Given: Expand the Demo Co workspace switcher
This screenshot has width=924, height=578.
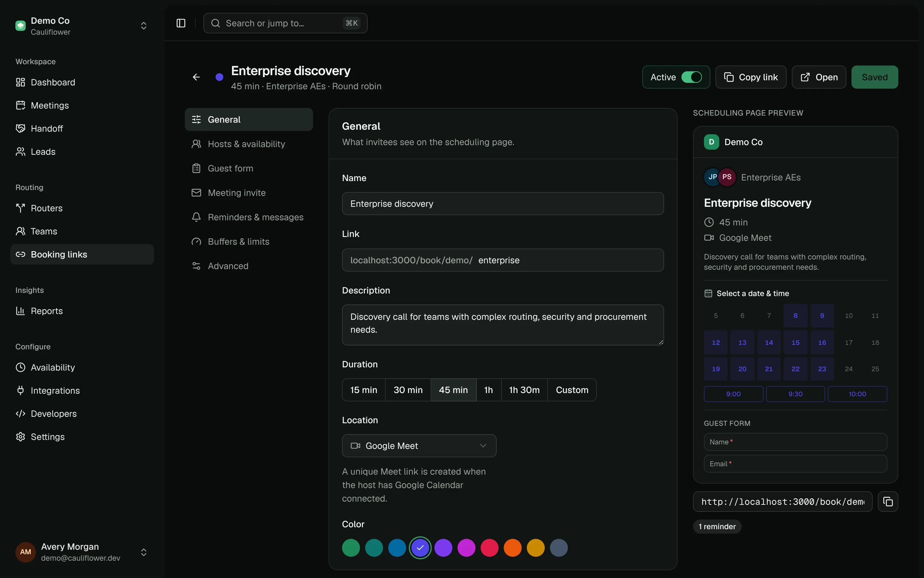Looking at the screenshot, I should pos(143,26).
